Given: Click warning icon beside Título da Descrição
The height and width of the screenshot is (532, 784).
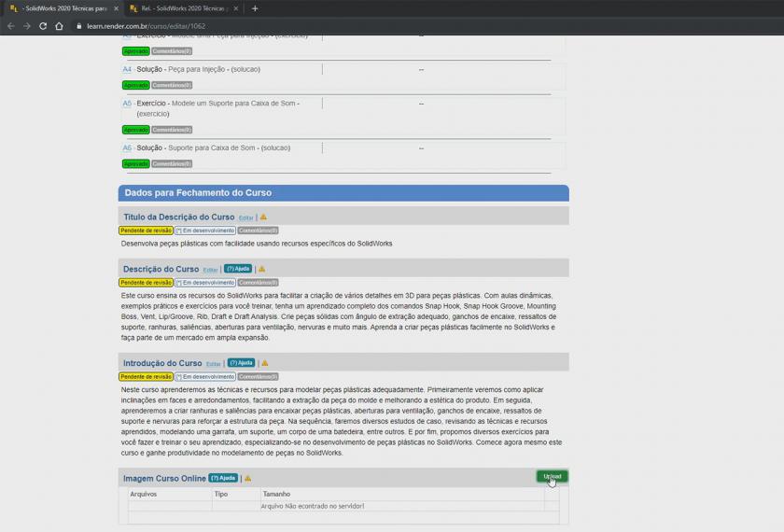Looking at the screenshot, I should 263,217.
